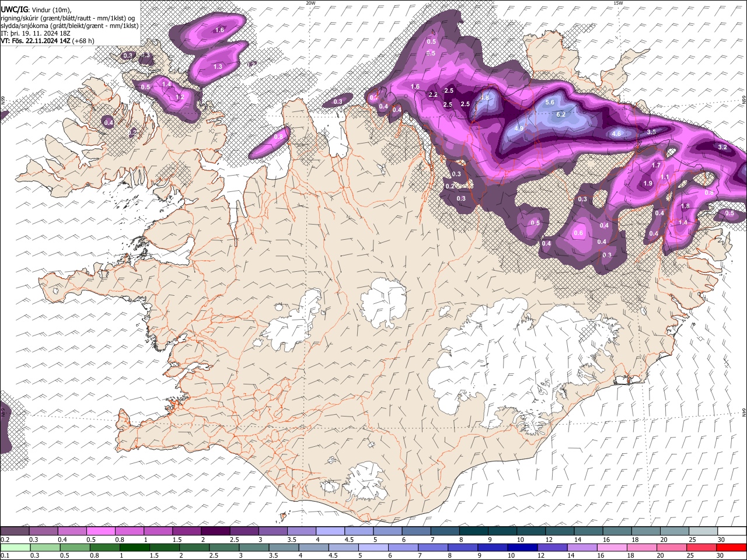Click the 3.2 precipitation value
The height and width of the screenshot is (560, 747).
pyautogui.click(x=722, y=147)
